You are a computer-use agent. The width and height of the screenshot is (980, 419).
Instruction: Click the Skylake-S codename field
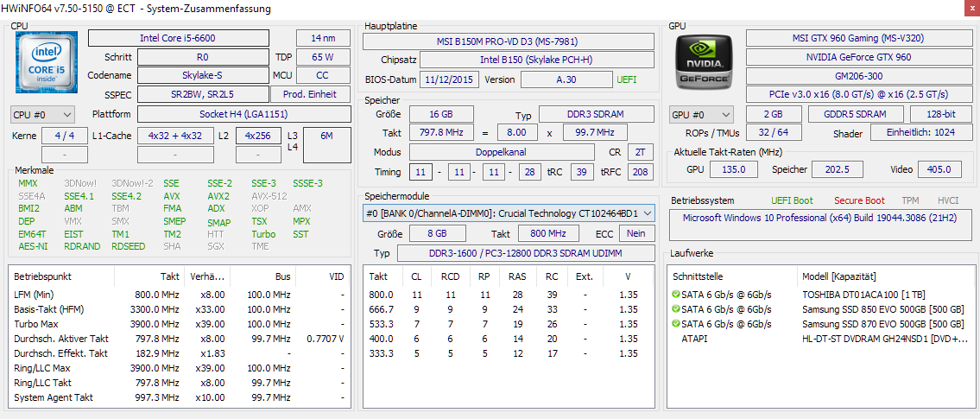click(203, 75)
